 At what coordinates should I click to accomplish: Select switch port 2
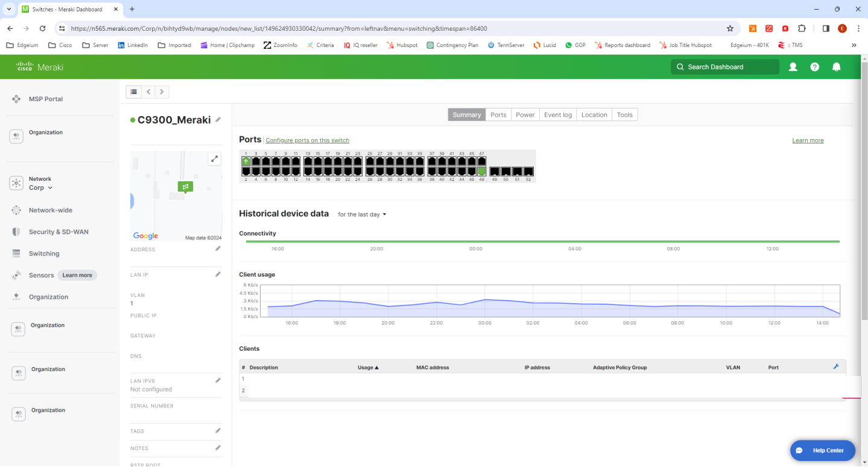(246, 171)
